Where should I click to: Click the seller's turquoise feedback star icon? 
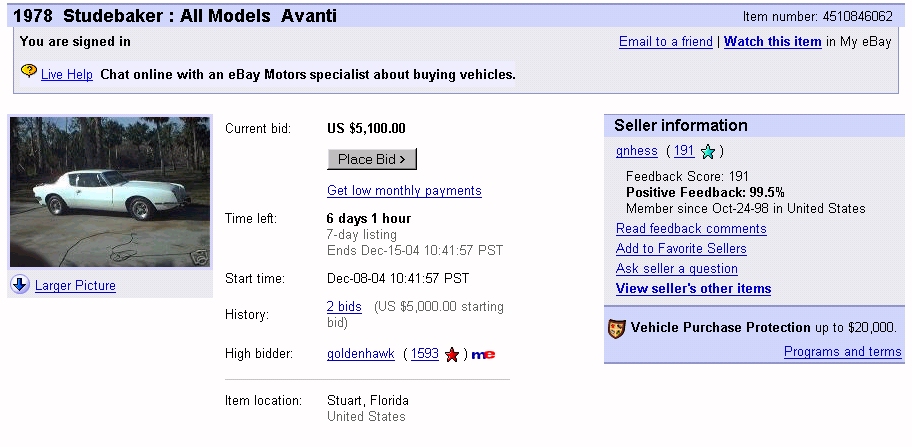708,152
